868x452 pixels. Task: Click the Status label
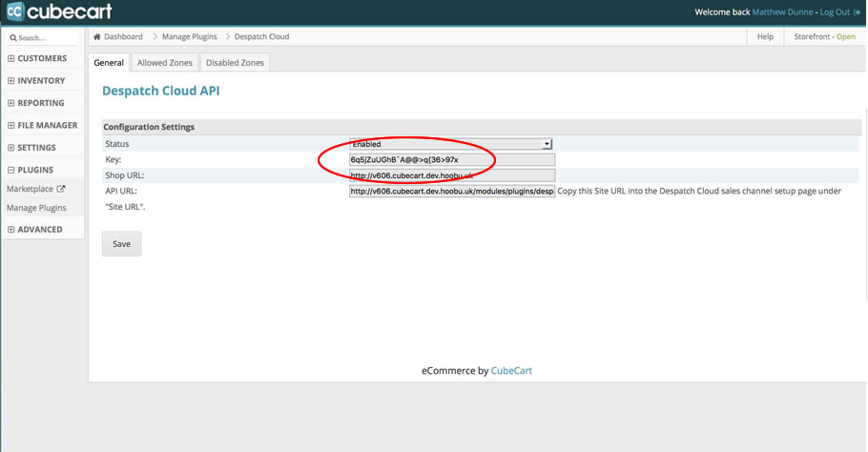click(116, 144)
